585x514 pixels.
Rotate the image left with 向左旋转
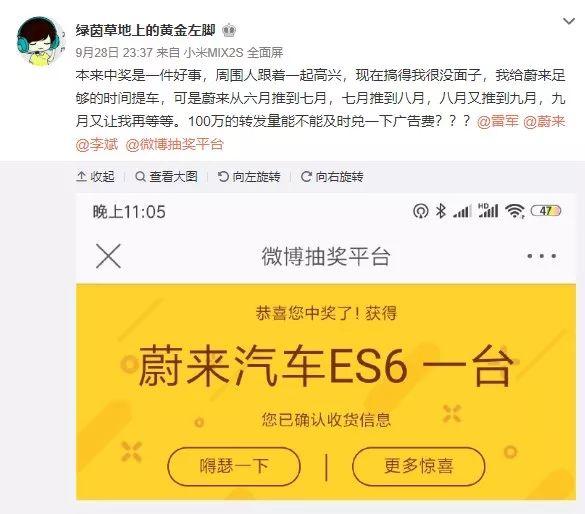coord(249,176)
